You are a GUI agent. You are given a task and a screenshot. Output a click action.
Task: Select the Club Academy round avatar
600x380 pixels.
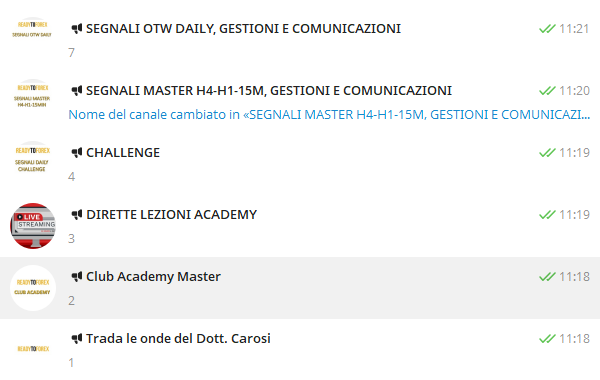(x=33, y=288)
